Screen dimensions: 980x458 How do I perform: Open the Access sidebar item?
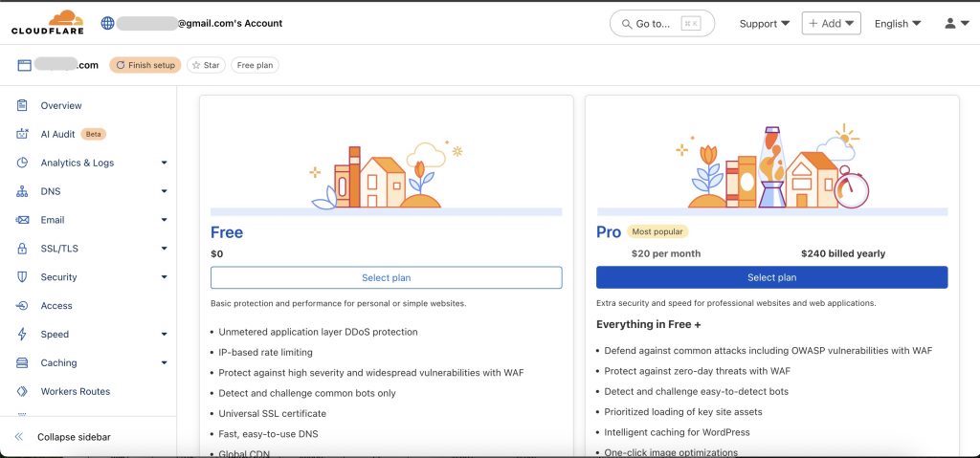point(56,306)
